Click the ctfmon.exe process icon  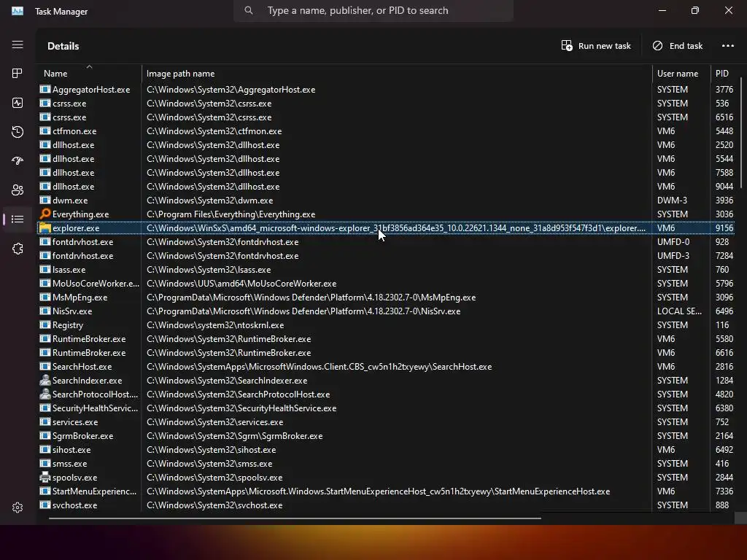(x=45, y=131)
